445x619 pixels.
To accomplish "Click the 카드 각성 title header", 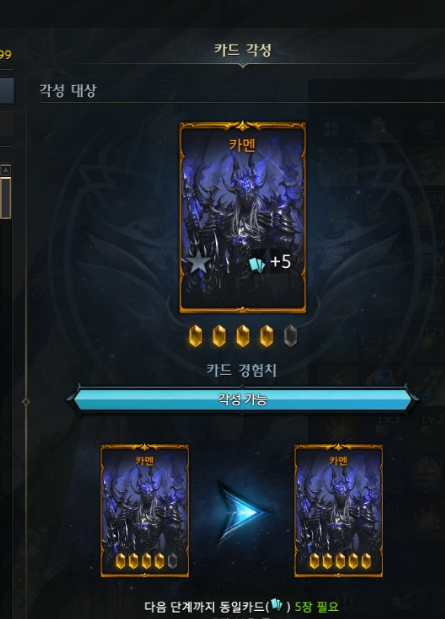I will [242, 50].
